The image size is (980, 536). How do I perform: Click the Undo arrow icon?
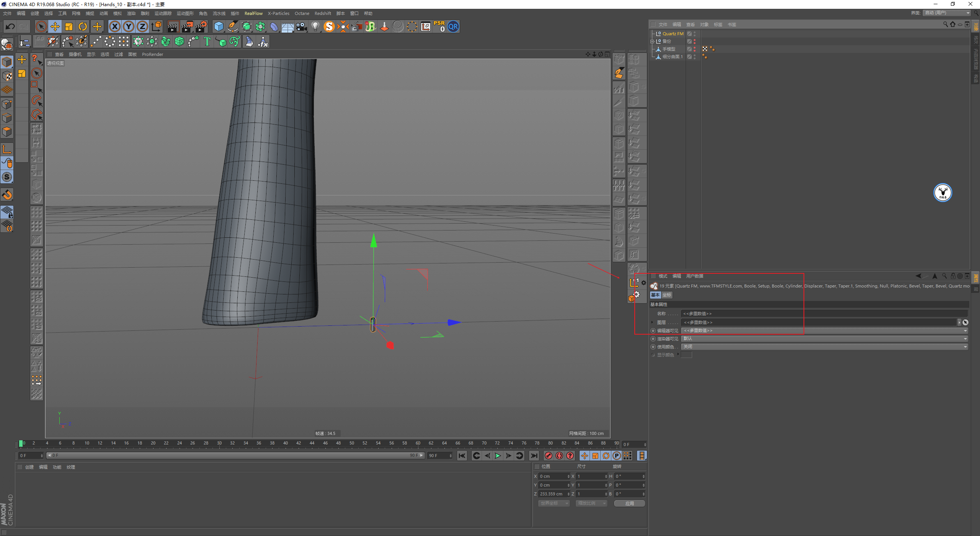10,26
